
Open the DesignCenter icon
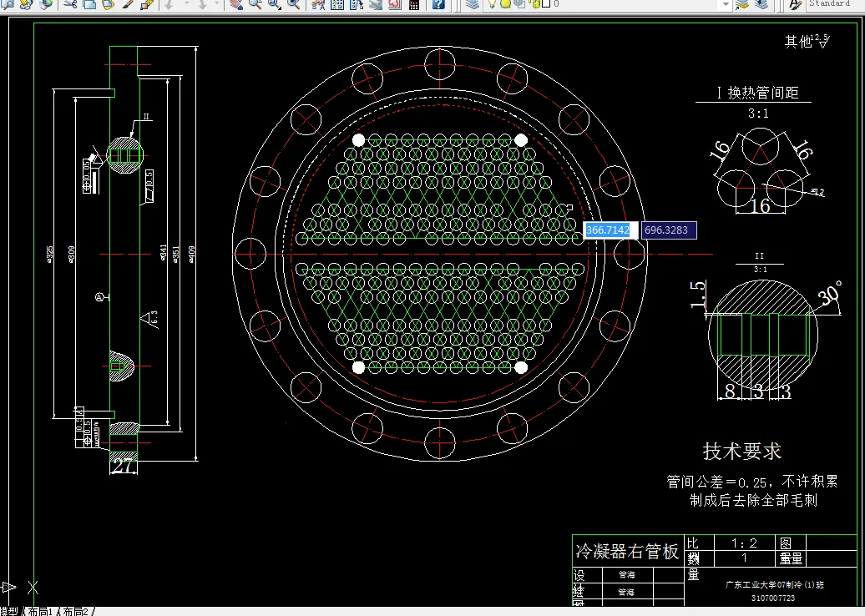337,4
